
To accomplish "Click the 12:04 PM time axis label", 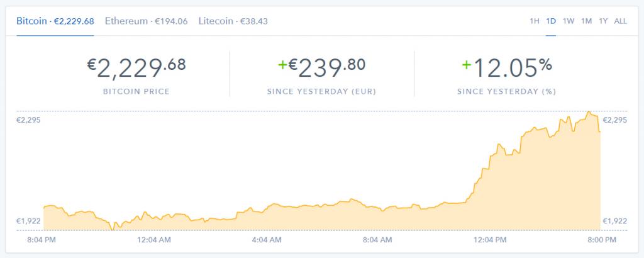I will pos(491,240).
